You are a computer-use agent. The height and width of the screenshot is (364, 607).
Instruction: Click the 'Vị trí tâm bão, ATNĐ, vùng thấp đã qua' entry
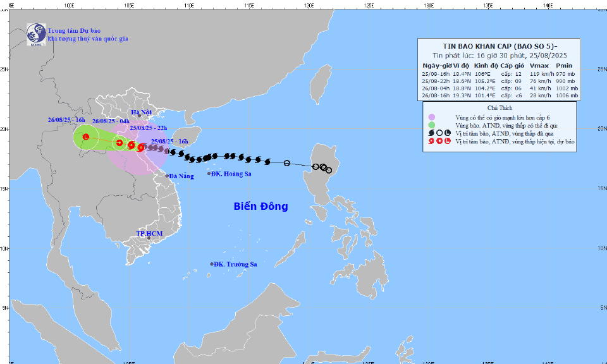tap(505, 133)
